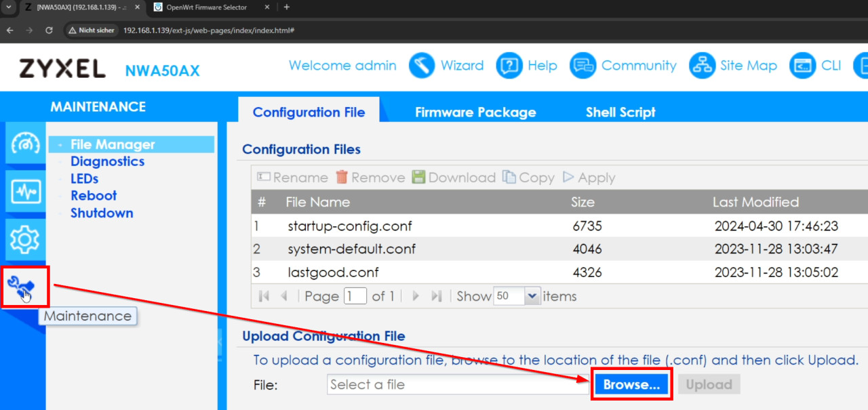Select Diagnostics in the Maintenance menu
The height and width of the screenshot is (410, 868).
107,161
